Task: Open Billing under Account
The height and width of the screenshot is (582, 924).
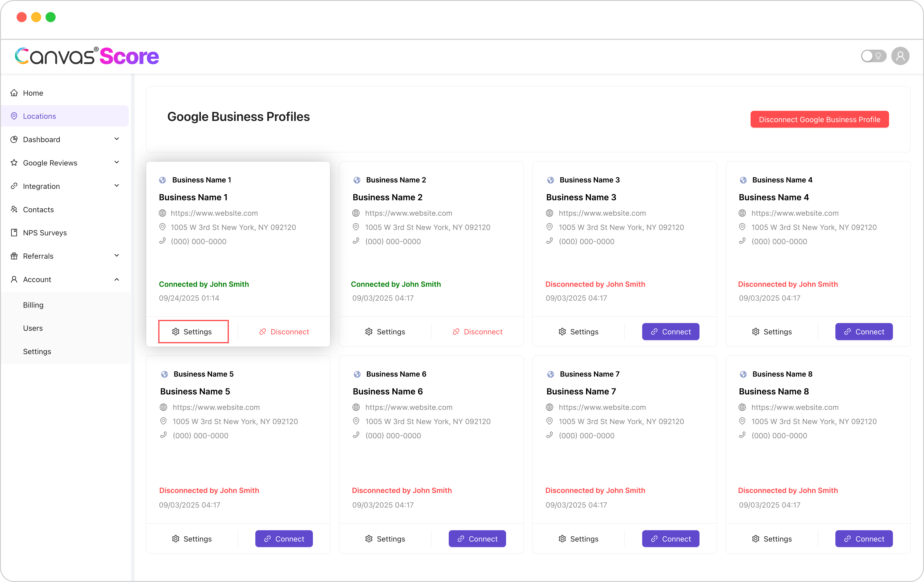Action: [33, 305]
